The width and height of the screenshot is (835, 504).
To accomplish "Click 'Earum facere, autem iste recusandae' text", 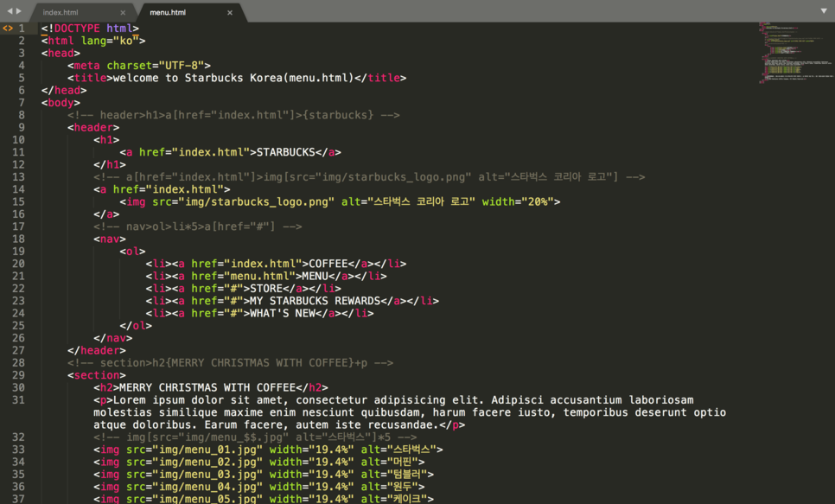I will pos(321,424).
